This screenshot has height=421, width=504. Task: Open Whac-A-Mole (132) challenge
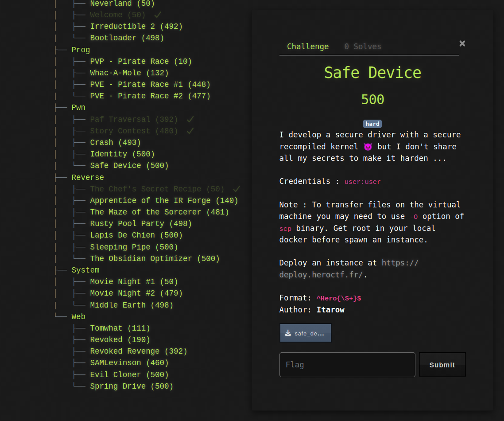[129, 73]
